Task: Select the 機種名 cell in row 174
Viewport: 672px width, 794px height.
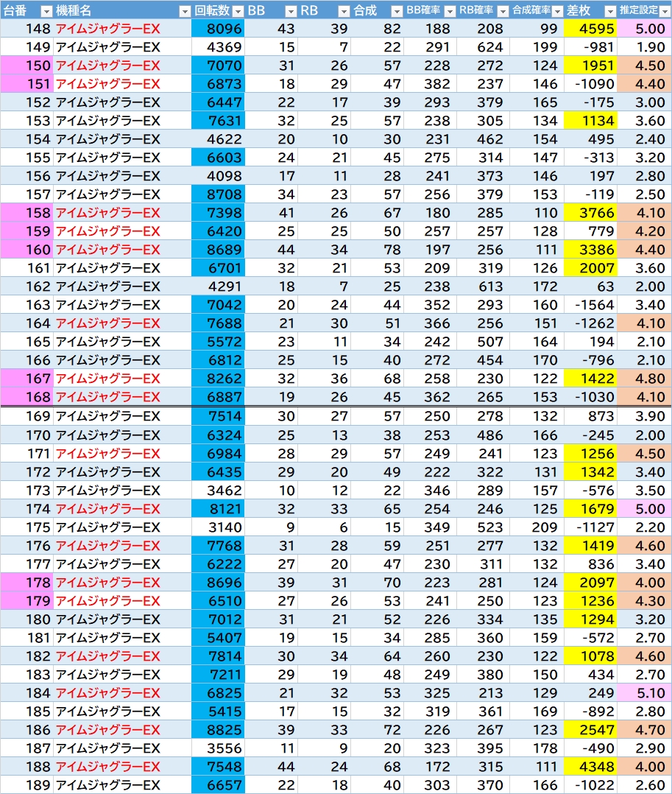Action: (x=122, y=509)
